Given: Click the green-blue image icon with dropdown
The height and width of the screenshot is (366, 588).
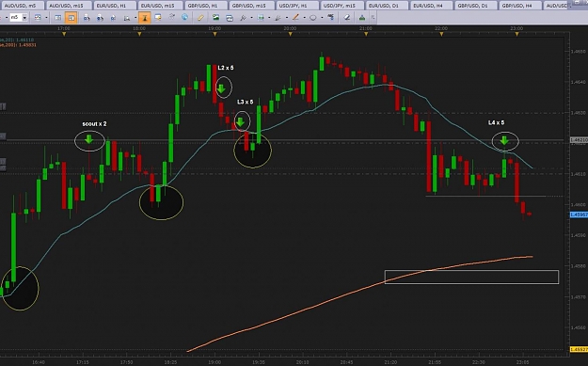Looking at the screenshot, I should point(261,17).
